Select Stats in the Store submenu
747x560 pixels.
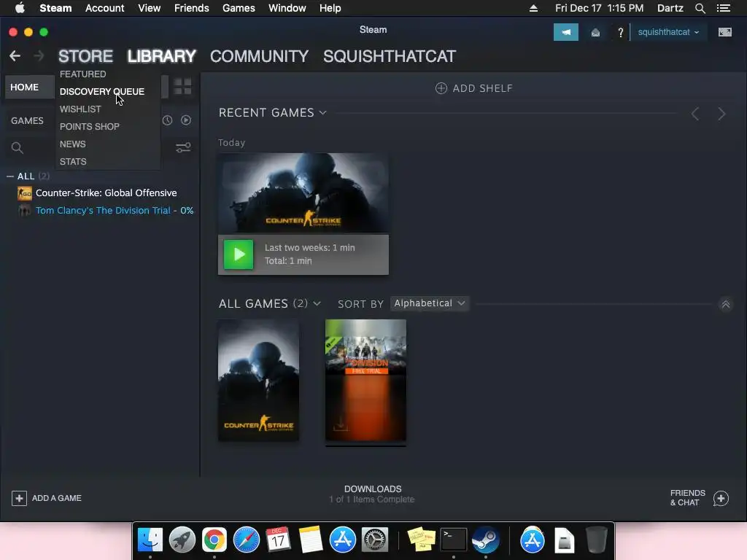[x=73, y=162]
